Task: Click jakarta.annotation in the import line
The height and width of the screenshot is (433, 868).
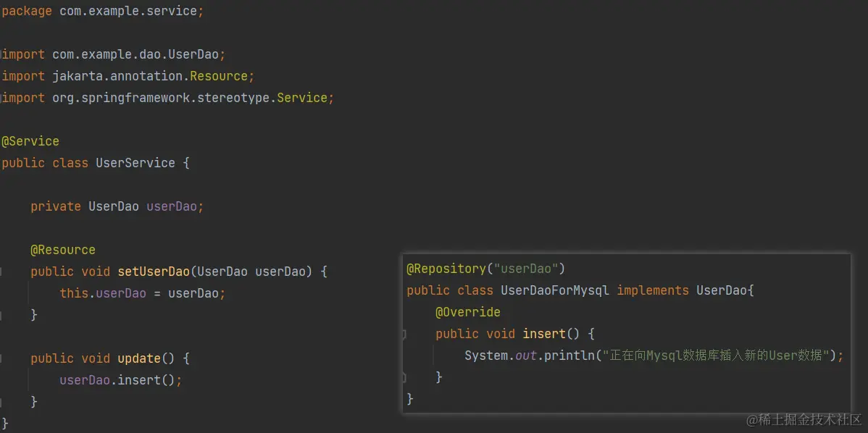Action: (x=117, y=76)
